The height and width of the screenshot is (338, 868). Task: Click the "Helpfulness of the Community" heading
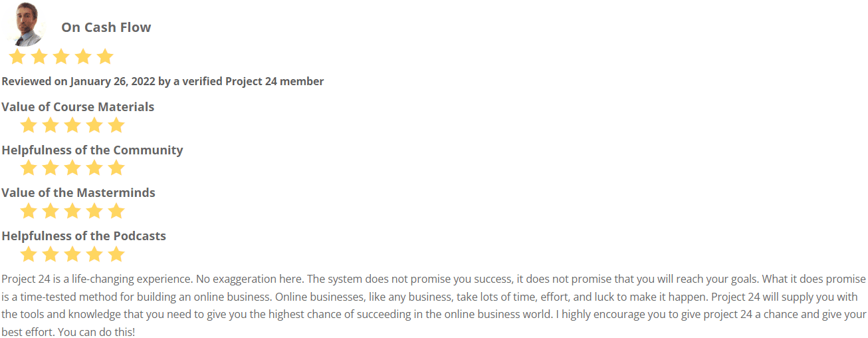[x=92, y=150]
